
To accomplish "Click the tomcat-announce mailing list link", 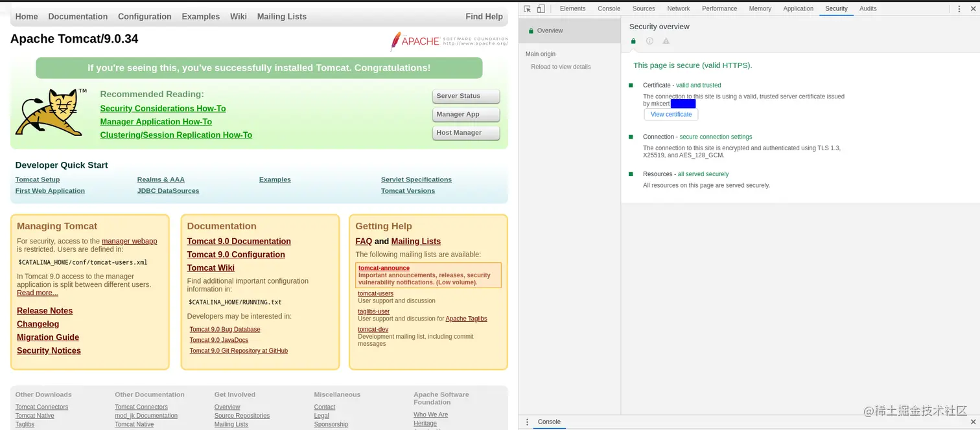I will (x=384, y=268).
